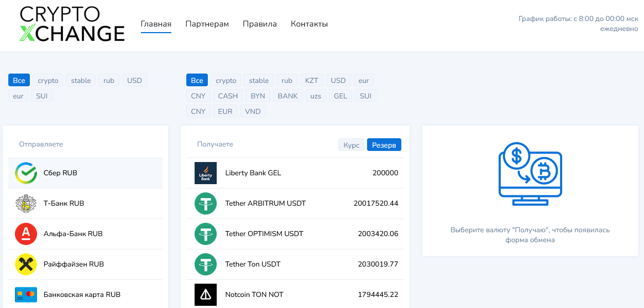Image resolution: width=644 pixels, height=308 pixels.
Task: Choose Tether ARBITRUM USDT to receive
Action: click(295, 203)
